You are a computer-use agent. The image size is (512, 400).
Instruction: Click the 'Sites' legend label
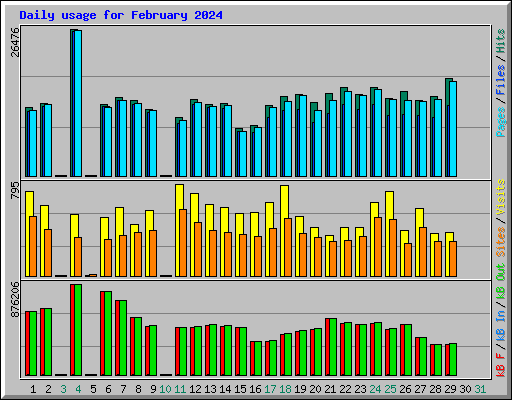[x=501, y=241]
